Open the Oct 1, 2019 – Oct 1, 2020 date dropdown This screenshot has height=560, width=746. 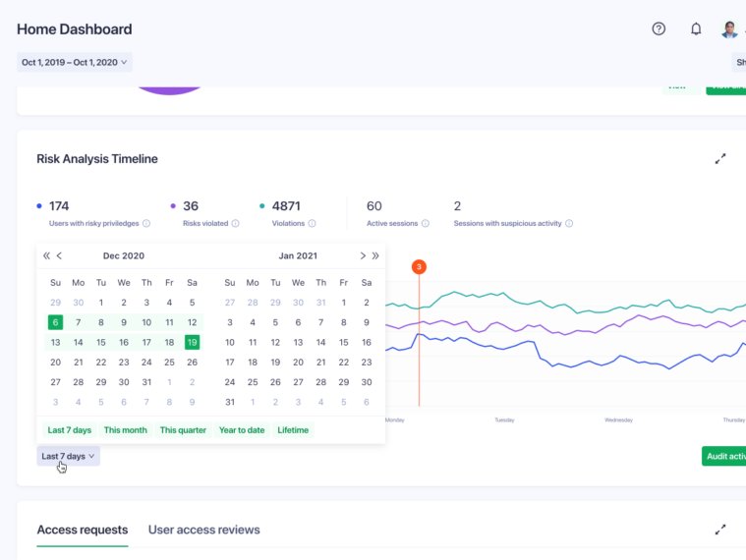(x=75, y=63)
